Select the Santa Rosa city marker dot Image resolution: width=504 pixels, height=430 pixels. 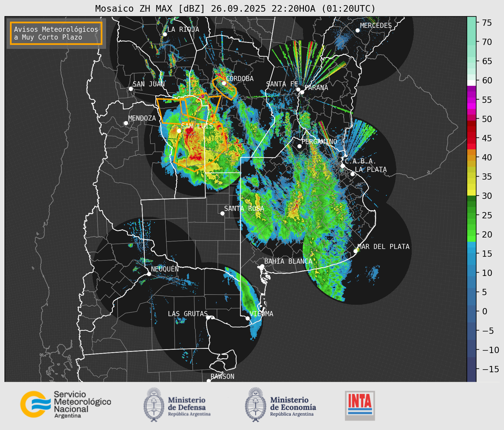pos(222,213)
